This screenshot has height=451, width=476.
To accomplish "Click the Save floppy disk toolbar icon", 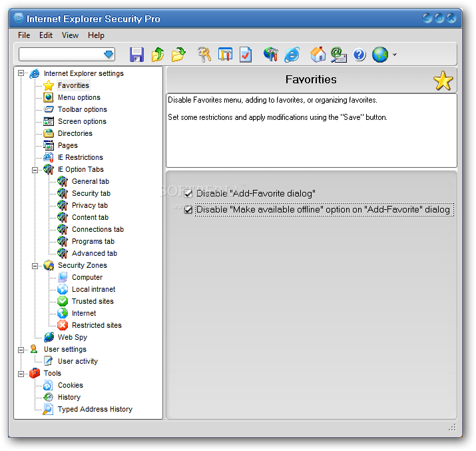I will (136, 55).
